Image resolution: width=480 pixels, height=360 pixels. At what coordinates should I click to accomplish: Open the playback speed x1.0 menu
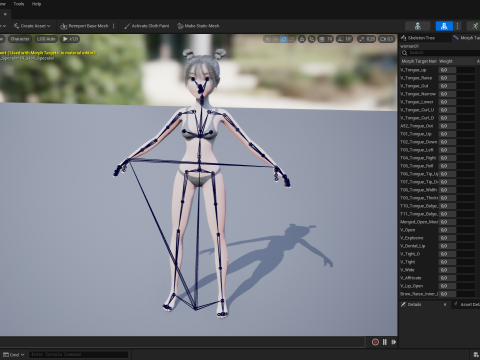click(70, 39)
